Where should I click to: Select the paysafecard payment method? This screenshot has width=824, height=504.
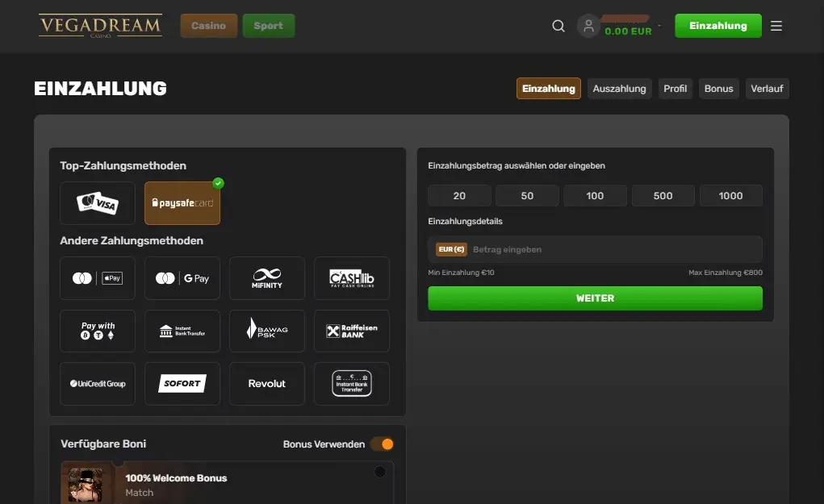tap(182, 203)
